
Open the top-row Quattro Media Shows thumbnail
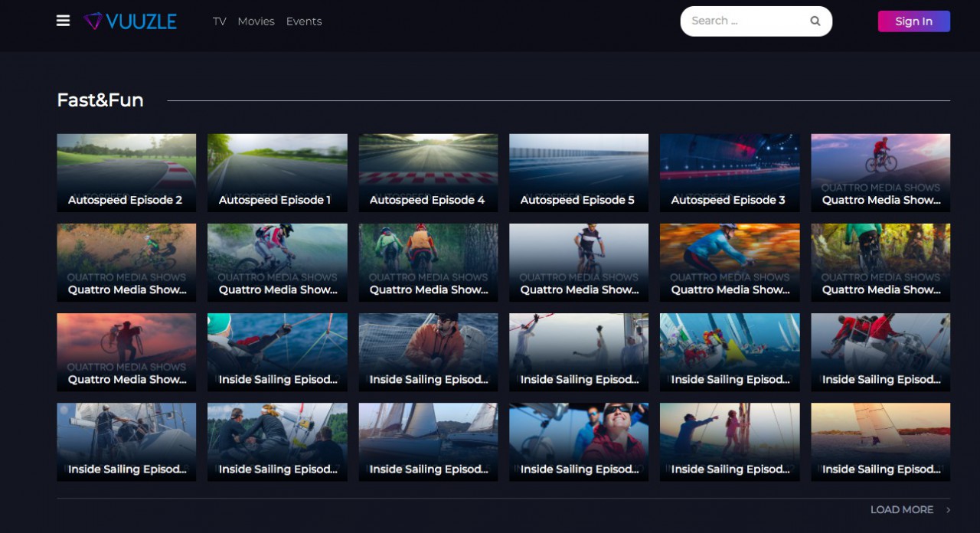880,172
